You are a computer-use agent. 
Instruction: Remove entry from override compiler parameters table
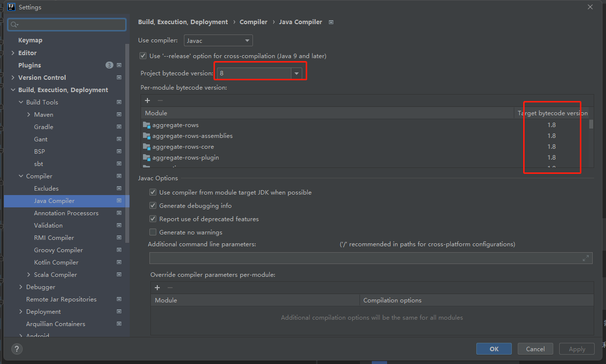170,288
